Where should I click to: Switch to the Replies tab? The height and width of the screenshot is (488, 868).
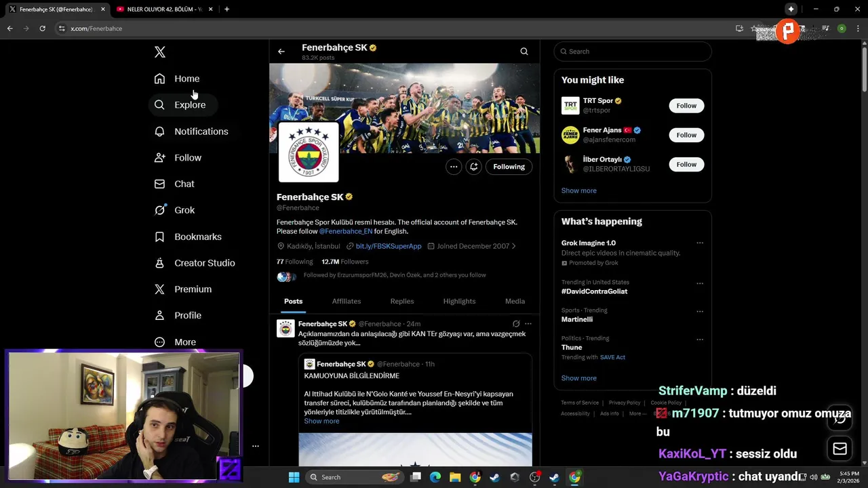point(402,301)
